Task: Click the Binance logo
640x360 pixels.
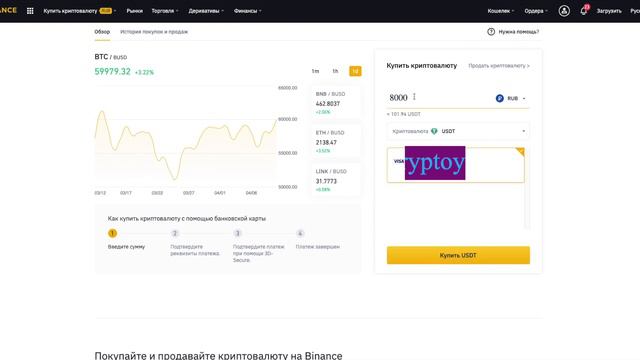Action: (8, 10)
